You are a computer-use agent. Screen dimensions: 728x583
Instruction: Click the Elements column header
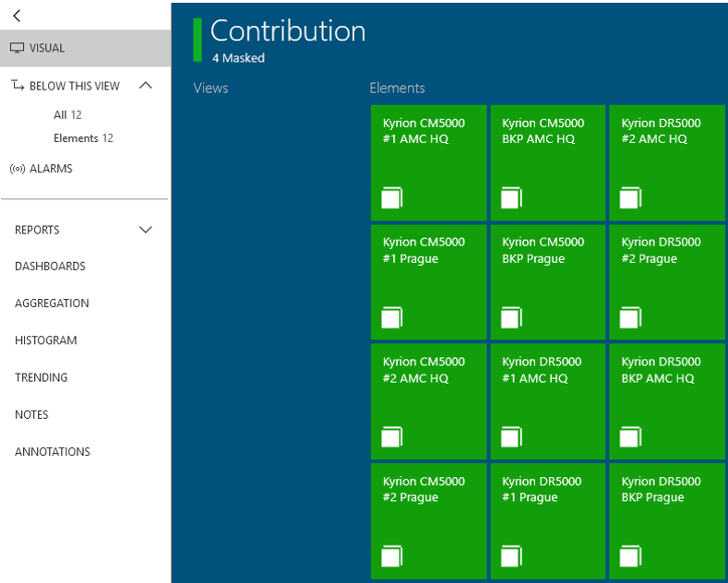[x=397, y=89]
